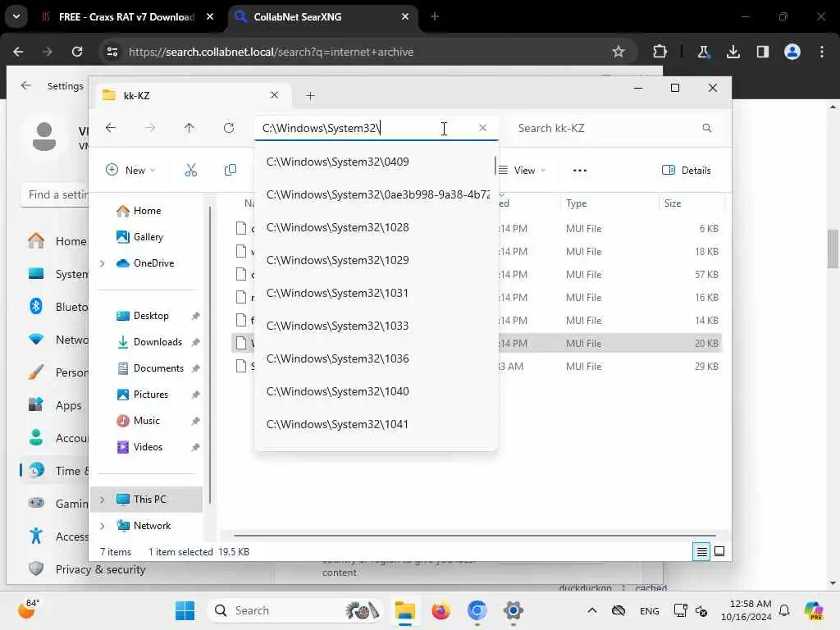Screen dimensions: 840x630
Task: Open the See more ellipsis menu
Action: pos(580,171)
